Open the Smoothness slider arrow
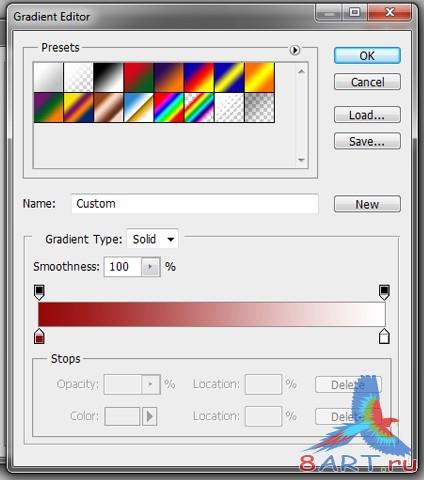424x480 pixels. click(150, 267)
